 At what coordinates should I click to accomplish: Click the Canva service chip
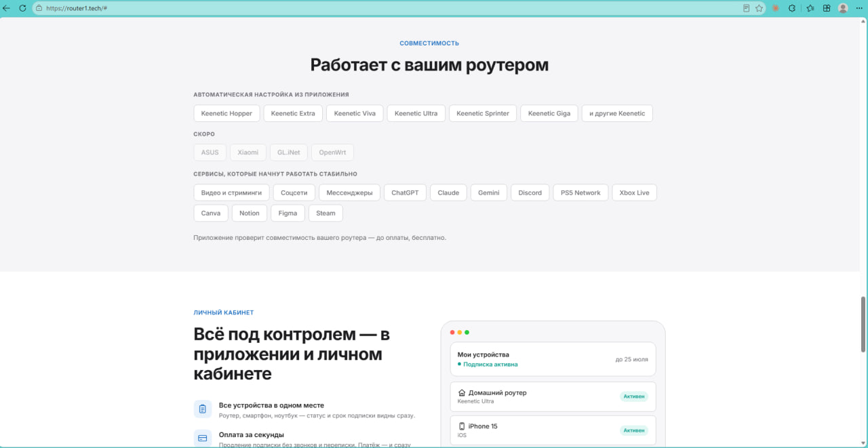pyautogui.click(x=211, y=213)
